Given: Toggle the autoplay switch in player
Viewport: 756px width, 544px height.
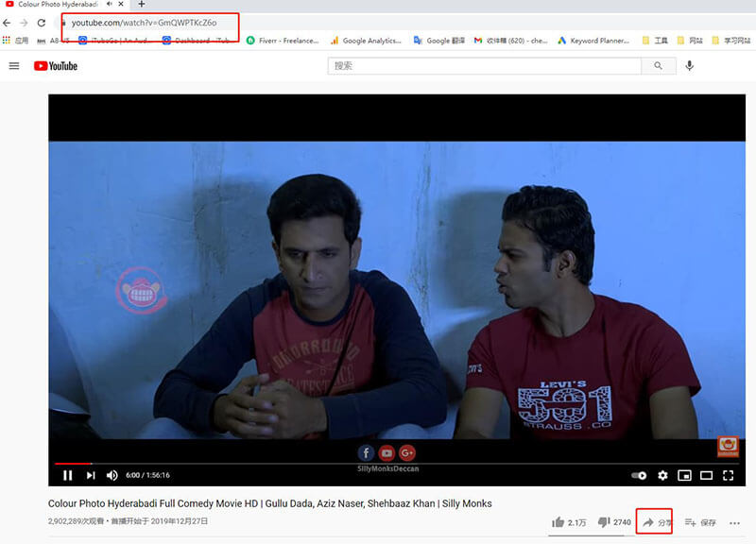Looking at the screenshot, I should 639,476.
